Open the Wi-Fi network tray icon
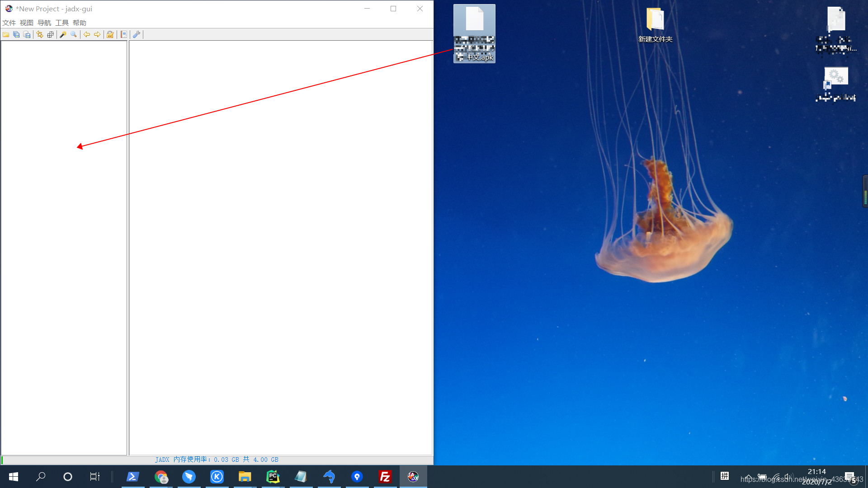The width and height of the screenshot is (868, 488). click(x=776, y=477)
